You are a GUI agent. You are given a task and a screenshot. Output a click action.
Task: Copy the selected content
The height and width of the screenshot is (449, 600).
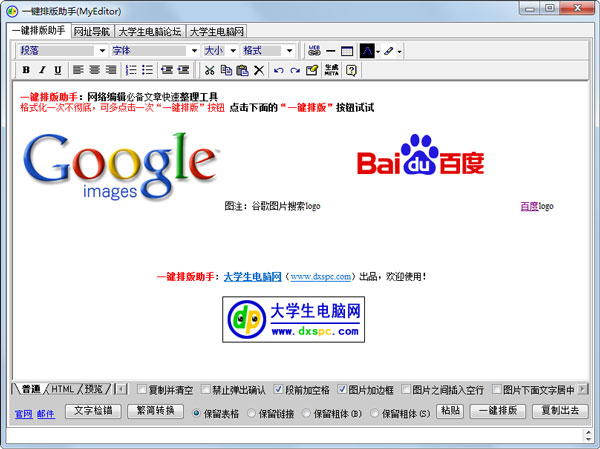click(x=226, y=70)
